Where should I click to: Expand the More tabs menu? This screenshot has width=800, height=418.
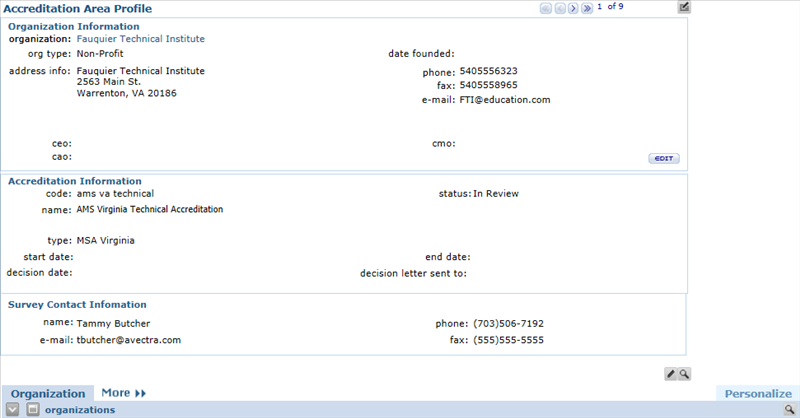(x=124, y=393)
